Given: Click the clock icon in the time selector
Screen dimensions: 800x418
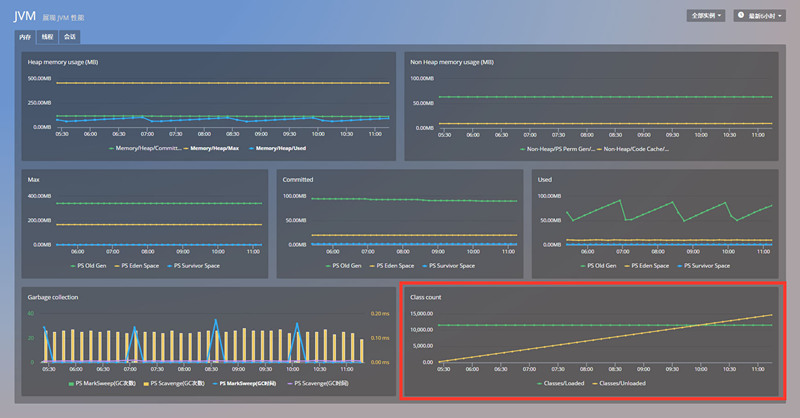Looking at the screenshot, I should 742,16.
